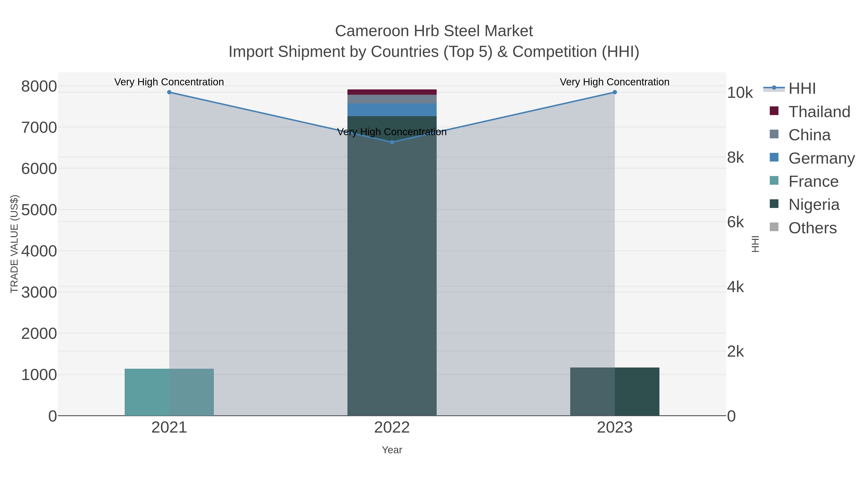Click the 8000 tick on left axis

(x=39, y=86)
